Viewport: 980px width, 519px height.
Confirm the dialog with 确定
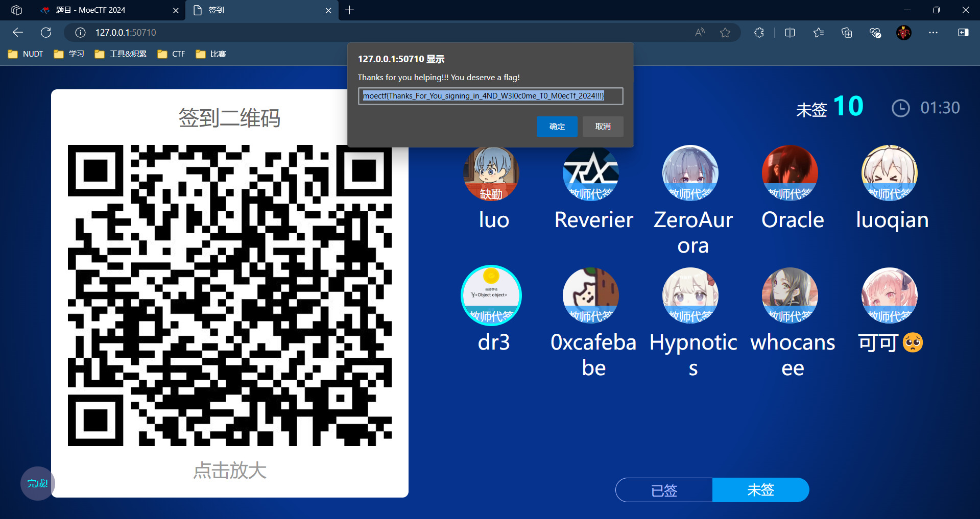coord(557,127)
